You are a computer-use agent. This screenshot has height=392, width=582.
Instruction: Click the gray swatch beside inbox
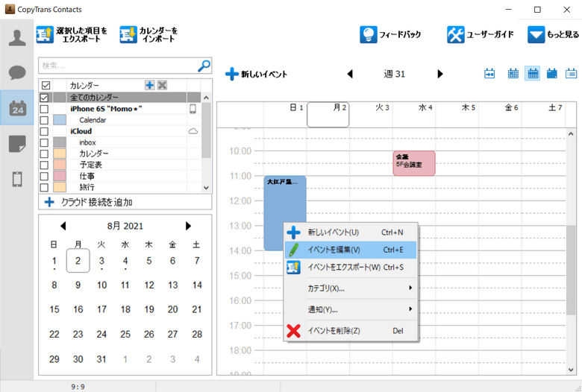pos(60,142)
